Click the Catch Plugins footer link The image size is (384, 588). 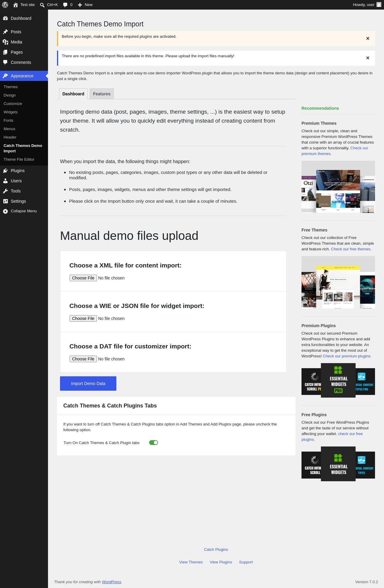[216, 550]
